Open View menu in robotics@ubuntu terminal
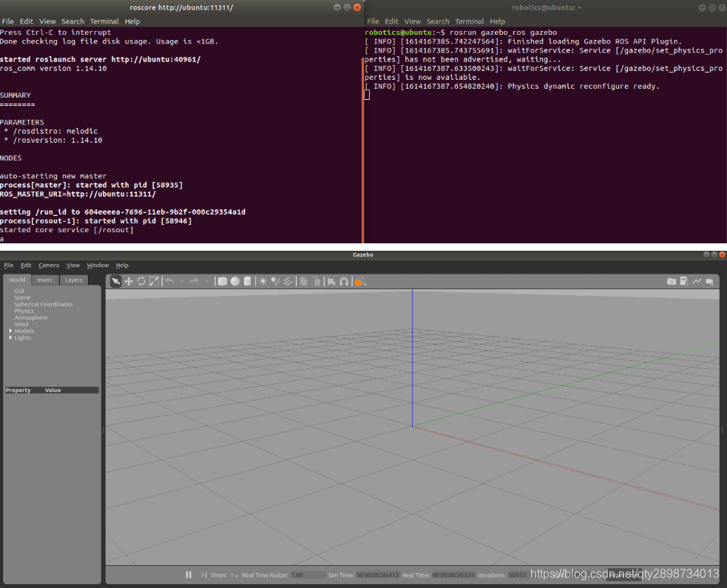The height and width of the screenshot is (588, 727). (x=412, y=21)
